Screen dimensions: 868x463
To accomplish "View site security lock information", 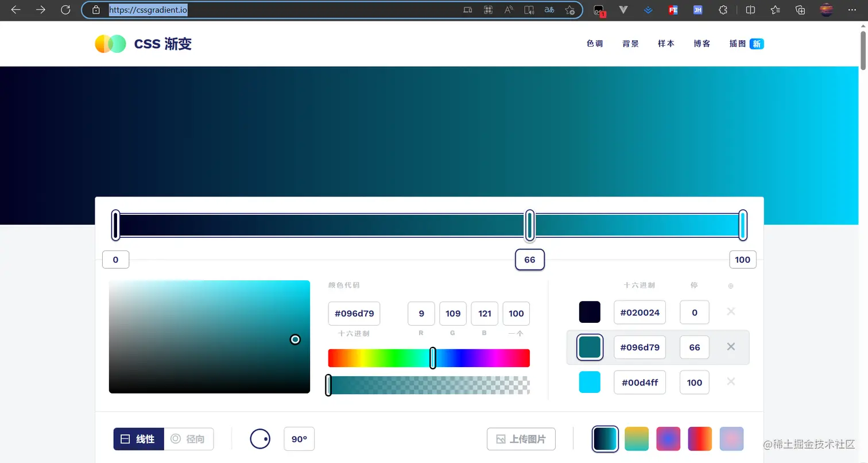I will click(96, 10).
